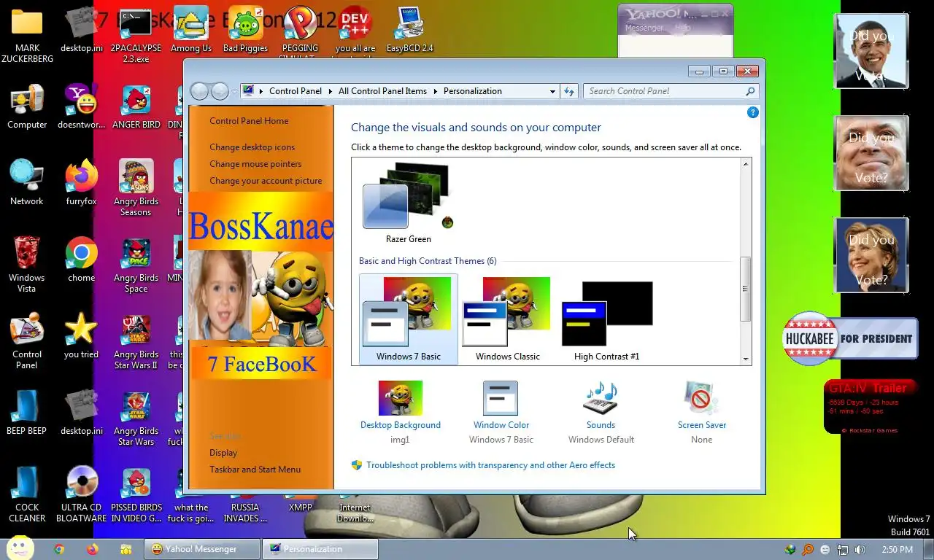
Task: Click the theme list scrollbar down arrow
Action: (x=745, y=359)
